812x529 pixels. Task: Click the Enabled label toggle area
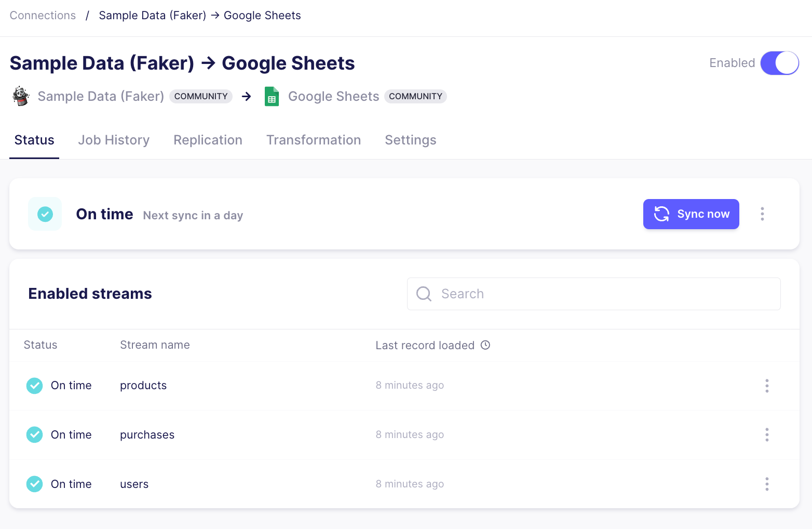pos(732,63)
